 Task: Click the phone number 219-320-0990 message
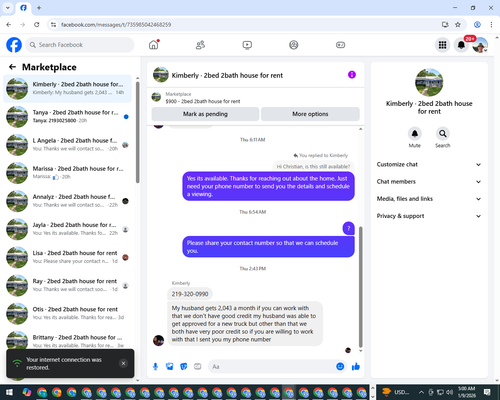(190, 294)
